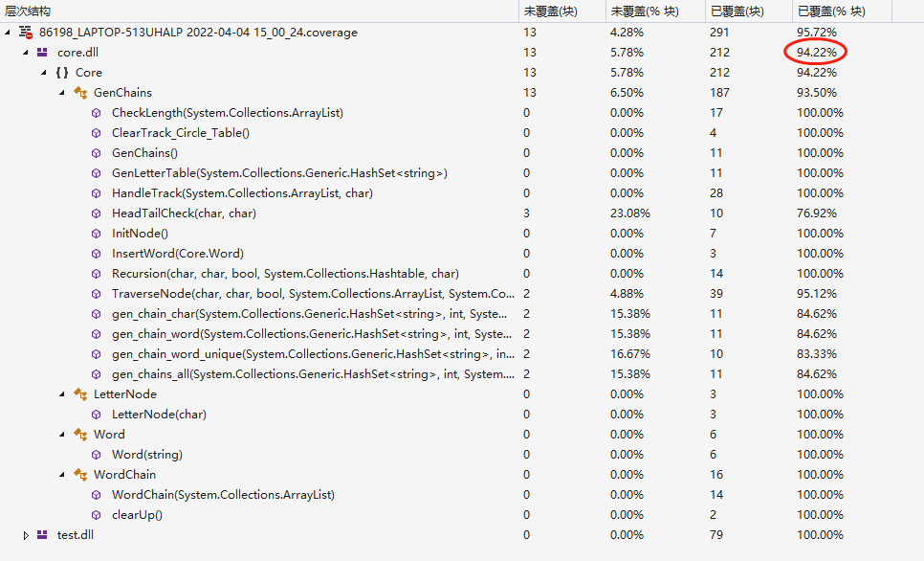Screen dimensions: 924x561
Task: Select the HeadTailCheck(char, char) row
Action: point(184,213)
